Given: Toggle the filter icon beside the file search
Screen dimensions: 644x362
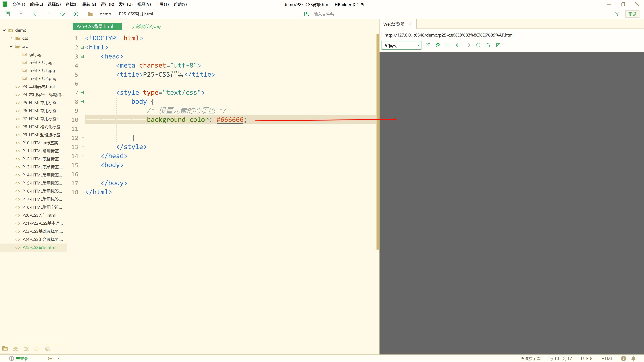Looking at the screenshot, I should pos(617,14).
